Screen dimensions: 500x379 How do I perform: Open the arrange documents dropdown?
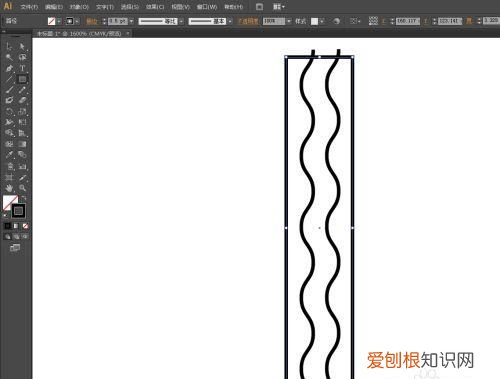tap(279, 7)
